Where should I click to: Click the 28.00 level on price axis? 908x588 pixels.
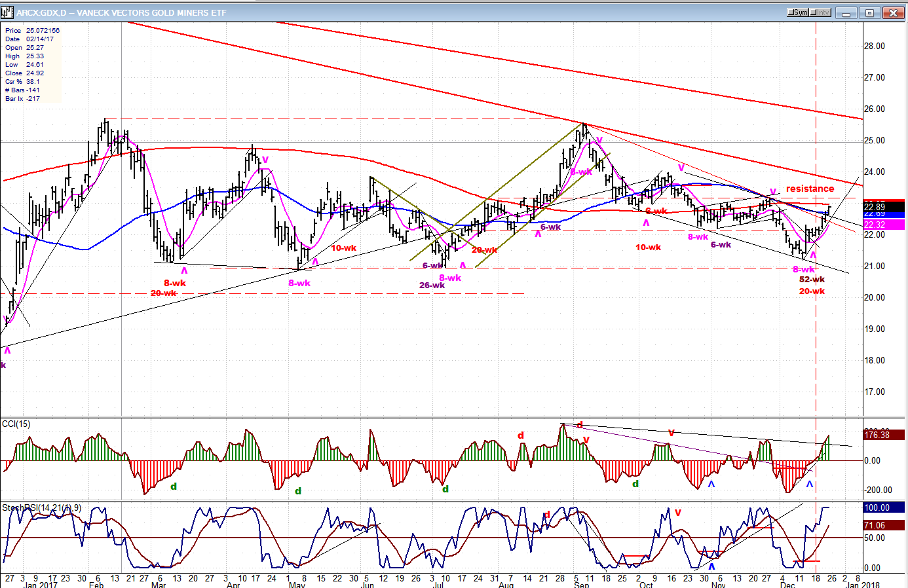coord(874,46)
